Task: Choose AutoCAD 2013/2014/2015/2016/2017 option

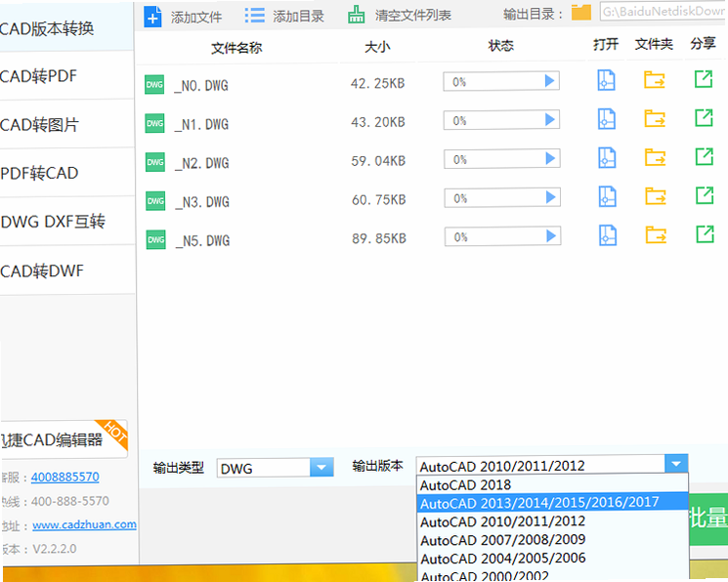Action: [552, 502]
